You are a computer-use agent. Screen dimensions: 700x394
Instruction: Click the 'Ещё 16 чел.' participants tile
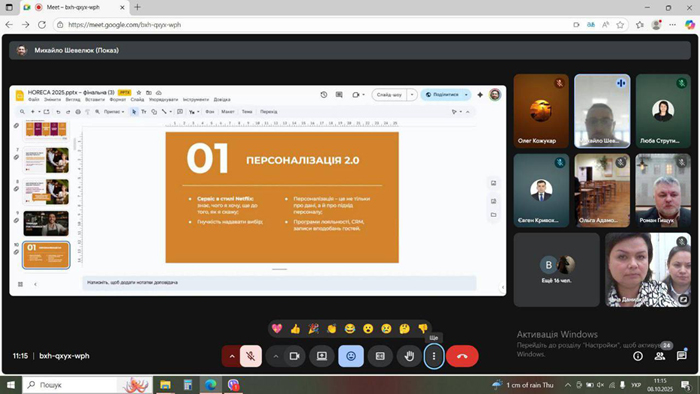[556, 270]
